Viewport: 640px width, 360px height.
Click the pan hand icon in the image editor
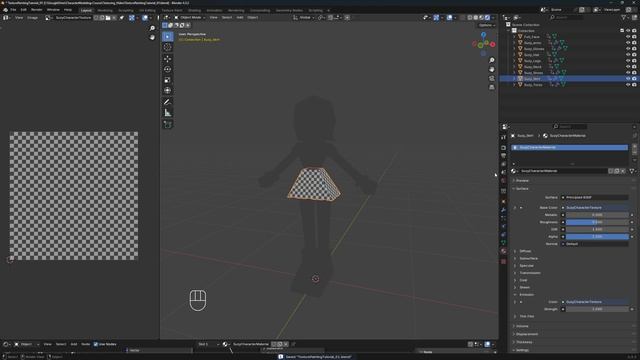pos(152,38)
